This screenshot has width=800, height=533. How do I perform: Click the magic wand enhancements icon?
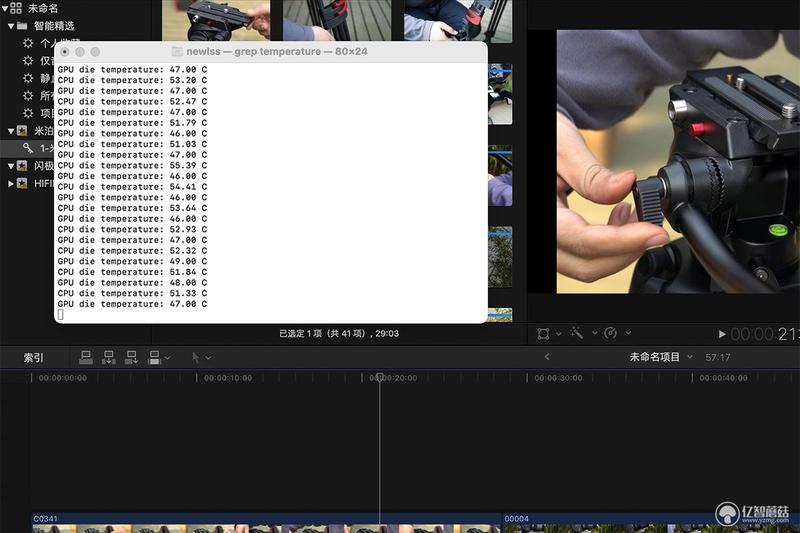pyautogui.click(x=577, y=333)
